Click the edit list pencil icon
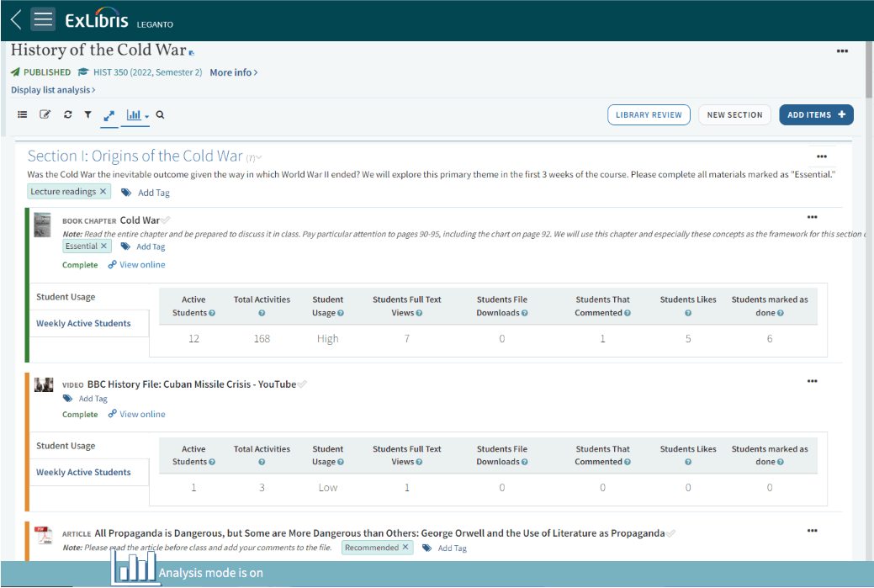874x588 pixels. [x=45, y=115]
